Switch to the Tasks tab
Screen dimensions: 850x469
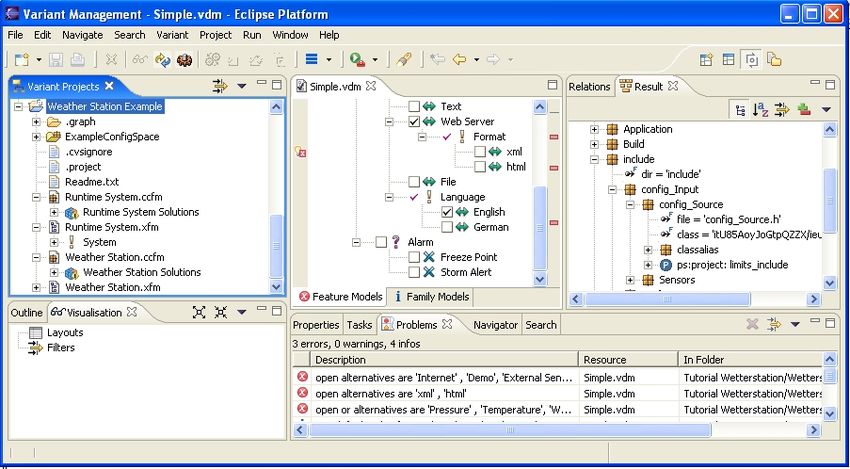(x=359, y=325)
